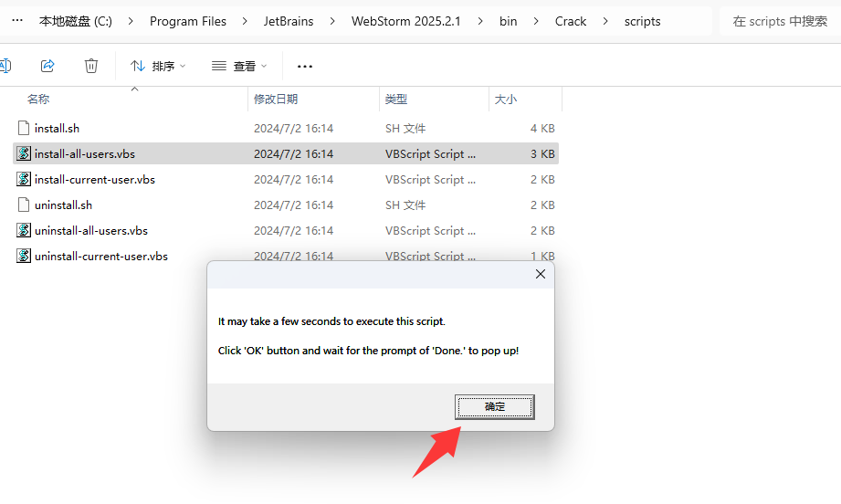Click 确定 button in the dialog
841x504 pixels.
coord(495,407)
